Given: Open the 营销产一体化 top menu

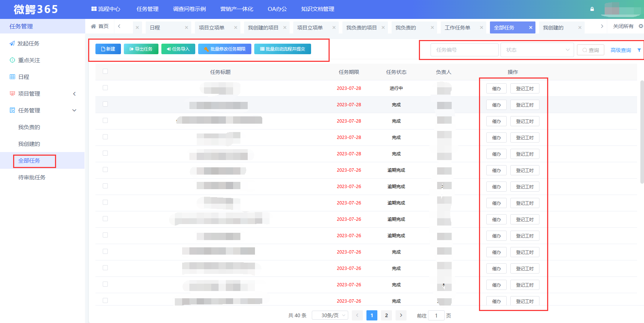Looking at the screenshot, I should click(237, 9).
